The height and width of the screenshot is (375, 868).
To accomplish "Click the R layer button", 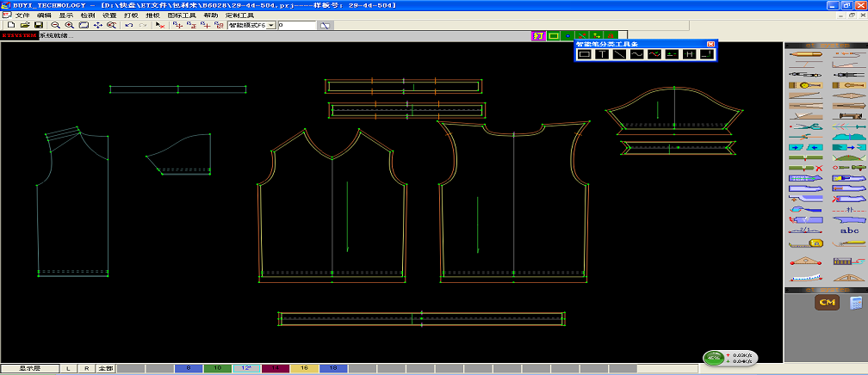I will pos(86,368).
